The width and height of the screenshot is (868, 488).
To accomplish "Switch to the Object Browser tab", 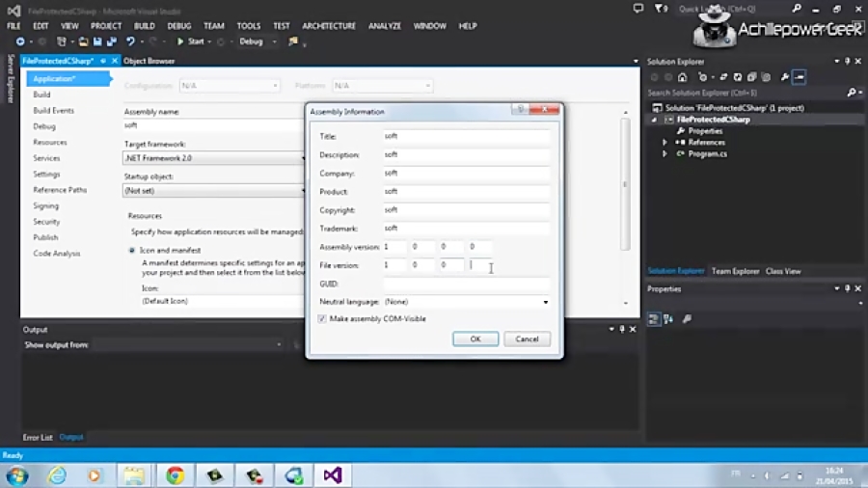I will click(x=149, y=61).
